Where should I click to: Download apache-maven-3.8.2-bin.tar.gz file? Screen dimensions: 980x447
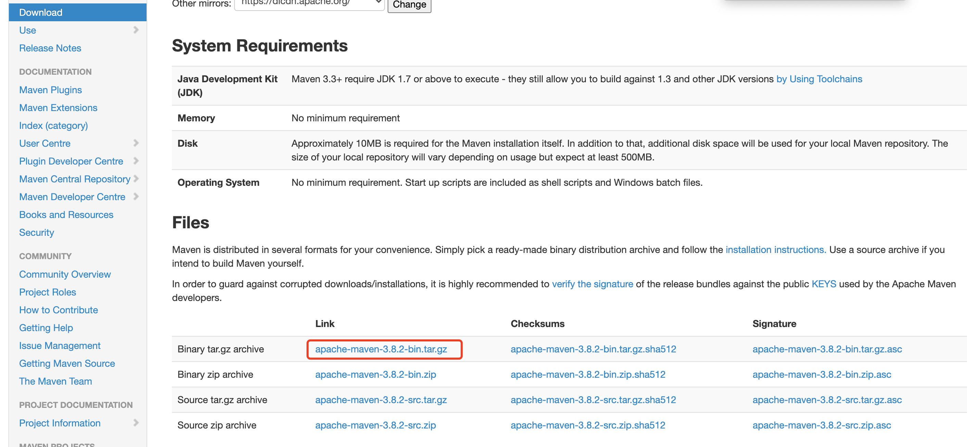tap(381, 349)
